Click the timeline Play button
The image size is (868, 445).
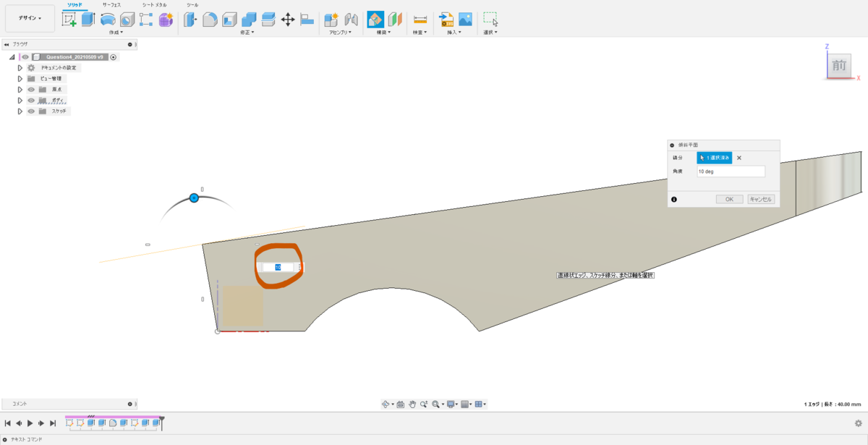30,423
